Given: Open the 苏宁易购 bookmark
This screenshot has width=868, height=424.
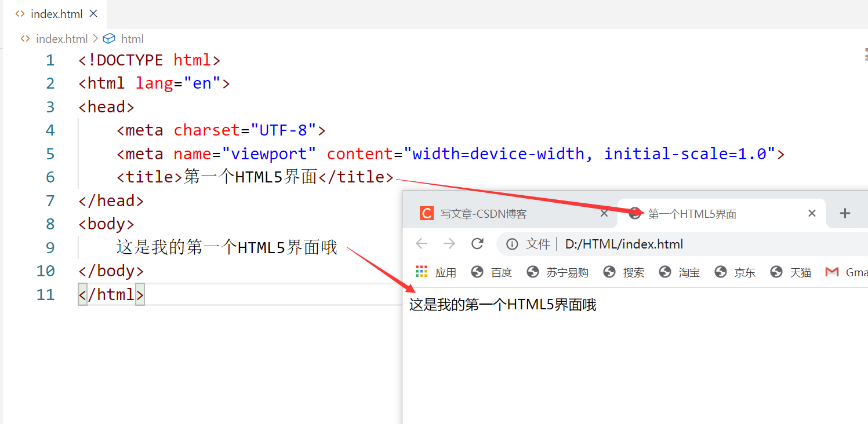Looking at the screenshot, I should pyautogui.click(x=557, y=272).
